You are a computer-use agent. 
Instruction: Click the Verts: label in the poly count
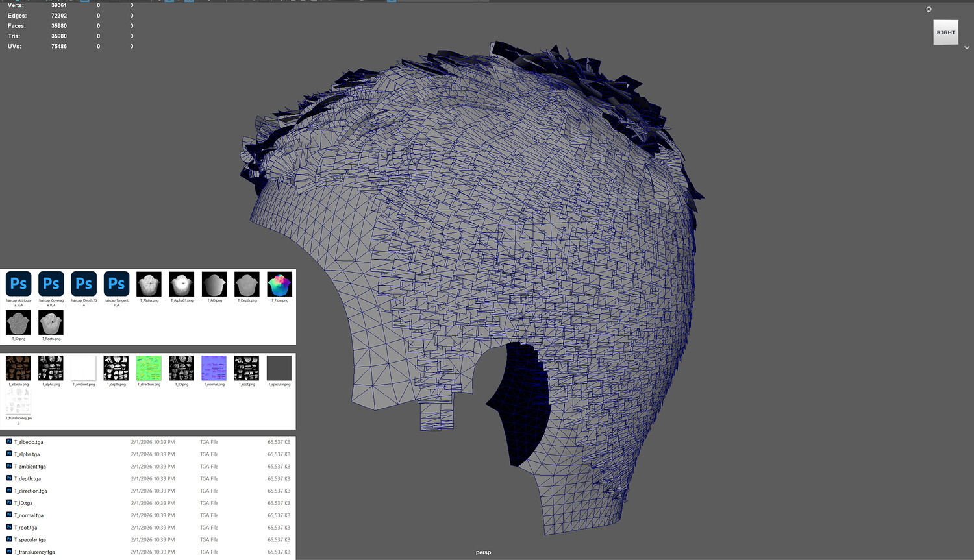(x=16, y=5)
